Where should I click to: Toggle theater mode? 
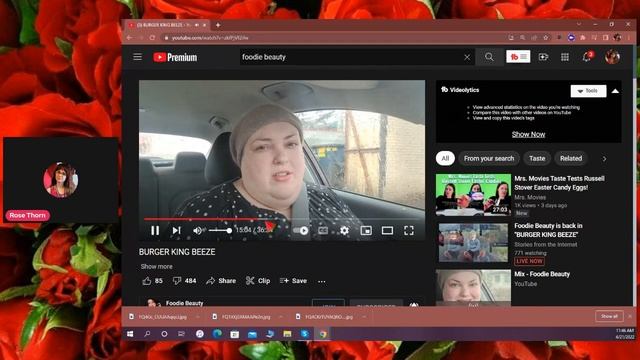[x=387, y=231]
